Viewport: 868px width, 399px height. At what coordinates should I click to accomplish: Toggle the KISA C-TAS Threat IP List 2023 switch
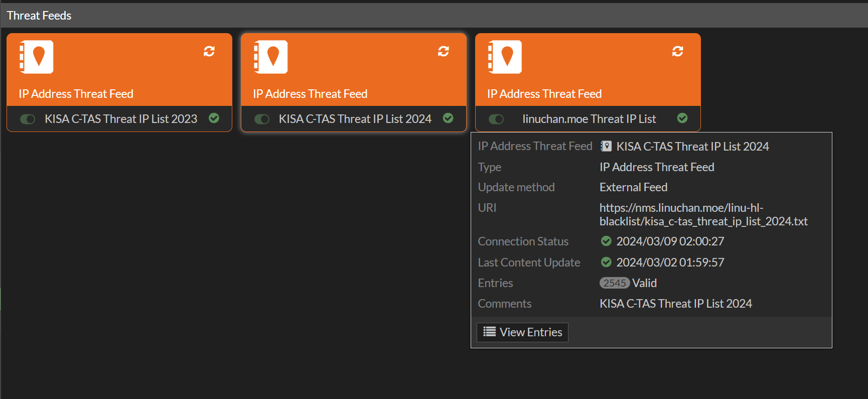(x=28, y=119)
